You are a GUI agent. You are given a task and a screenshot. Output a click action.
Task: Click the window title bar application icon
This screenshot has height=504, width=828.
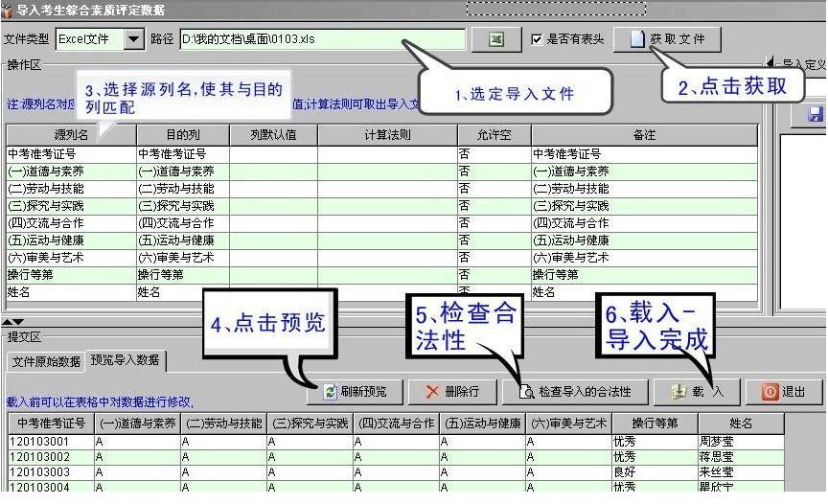[7, 10]
